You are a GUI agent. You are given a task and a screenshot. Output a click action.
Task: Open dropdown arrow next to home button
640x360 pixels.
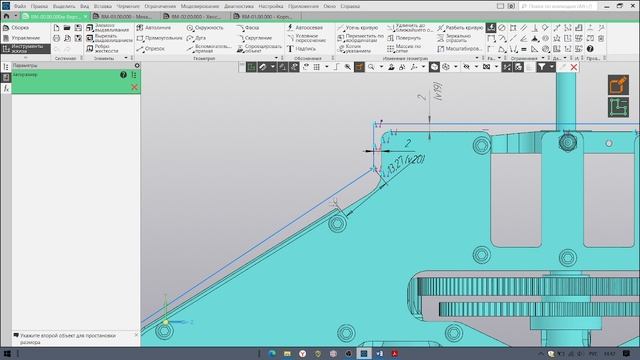point(16,16)
